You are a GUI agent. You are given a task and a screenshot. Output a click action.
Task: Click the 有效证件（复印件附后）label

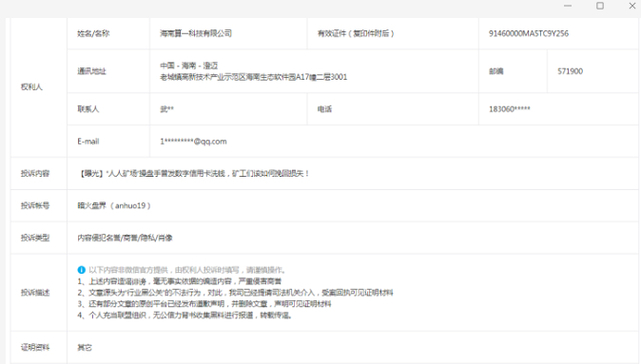(356, 33)
